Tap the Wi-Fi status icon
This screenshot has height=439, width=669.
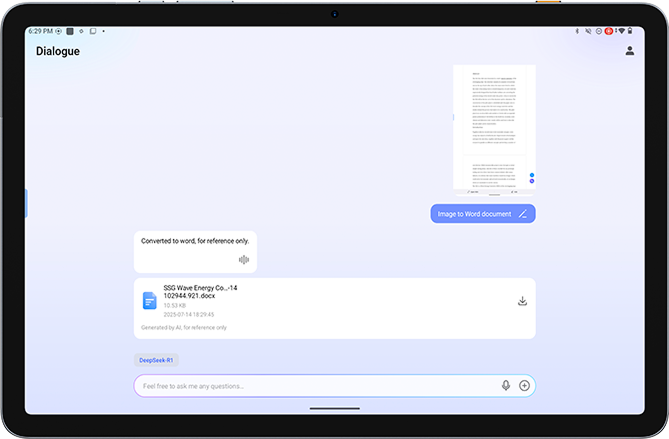[x=620, y=31]
